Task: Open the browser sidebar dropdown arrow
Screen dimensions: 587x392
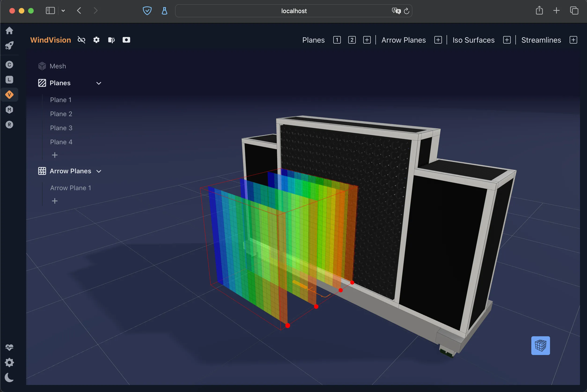Action: tap(63, 11)
